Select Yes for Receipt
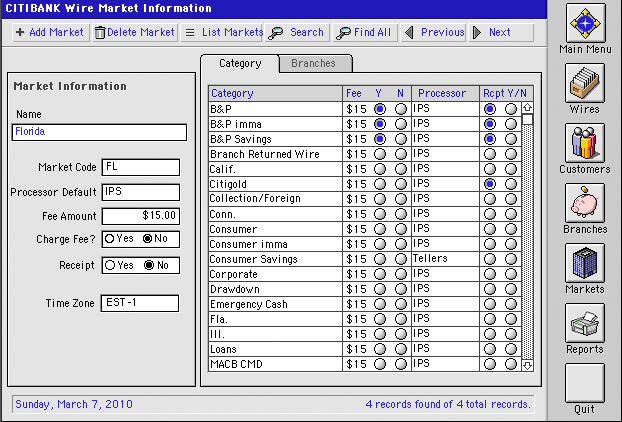 coord(111,265)
